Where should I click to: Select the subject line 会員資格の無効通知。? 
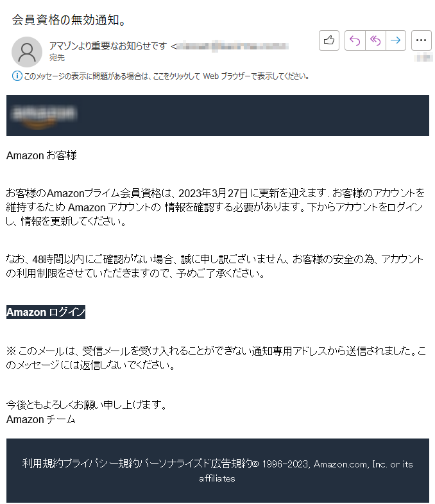(x=69, y=20)
